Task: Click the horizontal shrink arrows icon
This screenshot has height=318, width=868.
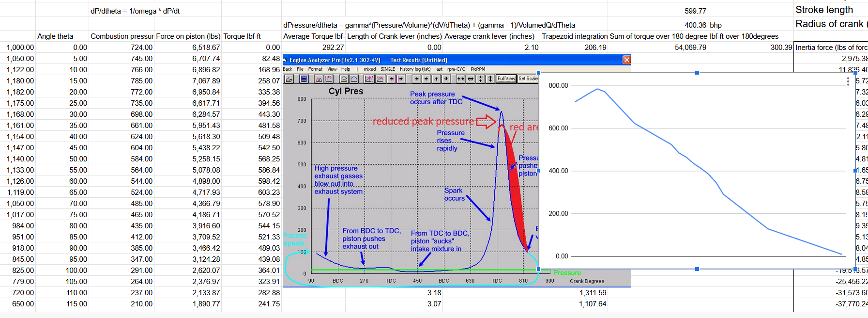Action: click(x=460, y=79)
